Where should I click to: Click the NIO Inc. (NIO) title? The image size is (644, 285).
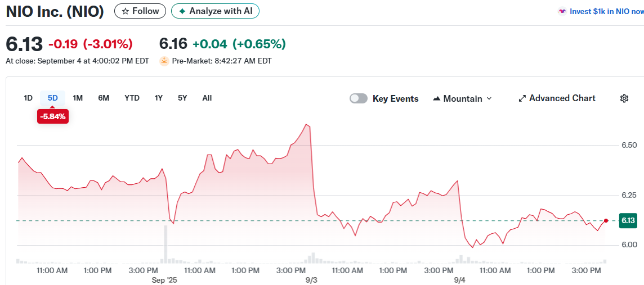[55, 11]
